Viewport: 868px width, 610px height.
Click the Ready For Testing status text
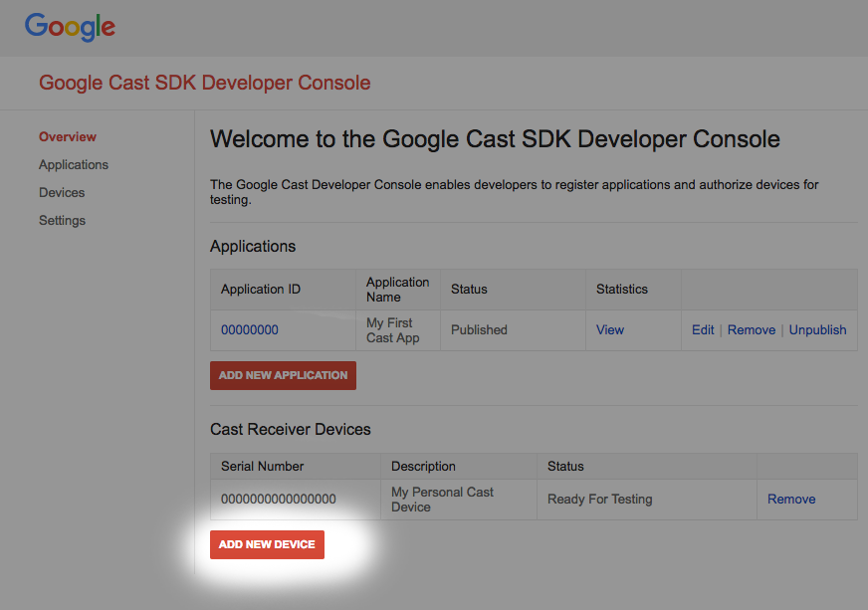point(599,499)
